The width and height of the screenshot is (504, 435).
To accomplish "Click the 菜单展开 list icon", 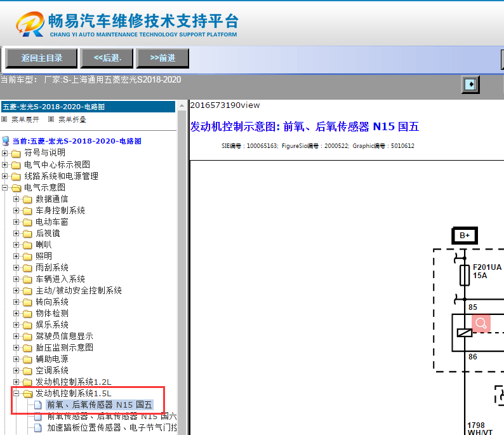I will 4,119.
